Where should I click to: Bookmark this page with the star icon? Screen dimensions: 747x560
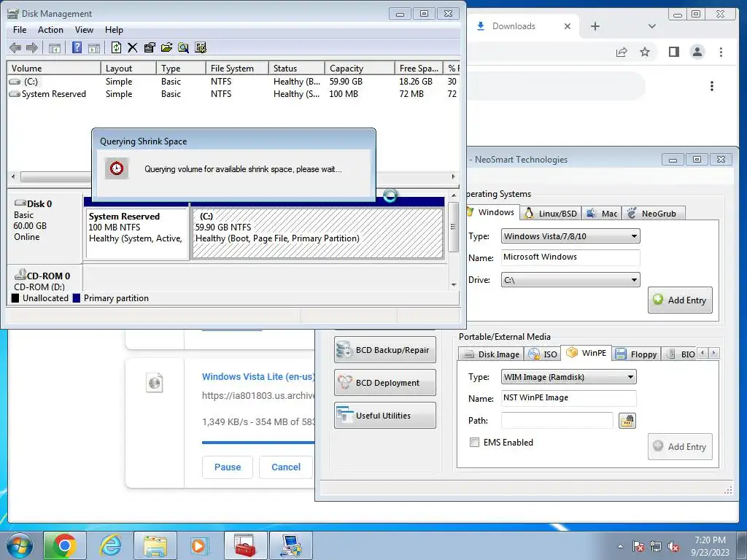tap(645, 52)
